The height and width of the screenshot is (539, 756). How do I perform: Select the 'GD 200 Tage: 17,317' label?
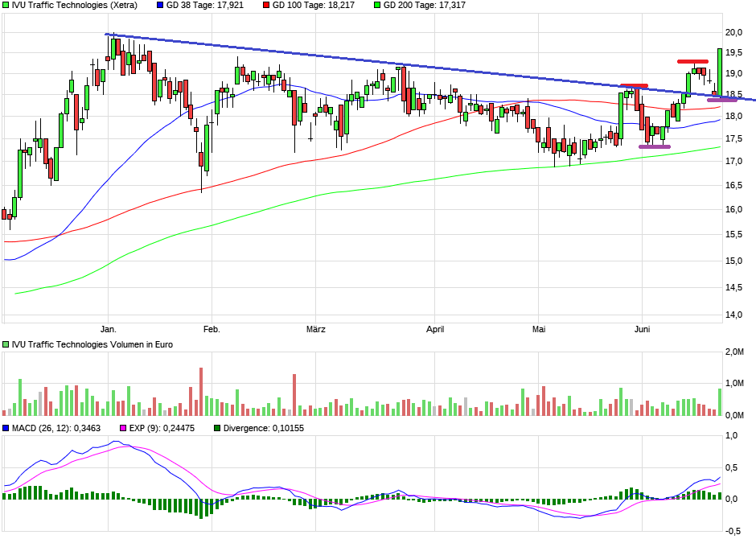[x=425, y=6]
